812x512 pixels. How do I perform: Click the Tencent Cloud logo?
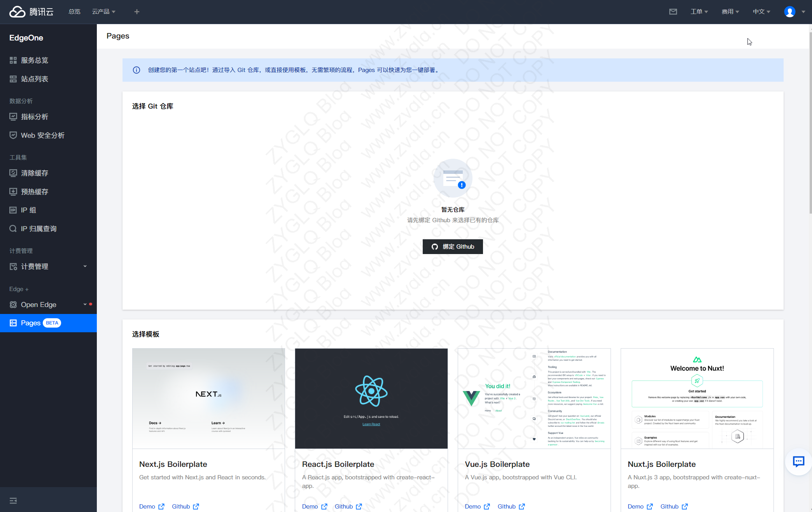pos(31,12)
